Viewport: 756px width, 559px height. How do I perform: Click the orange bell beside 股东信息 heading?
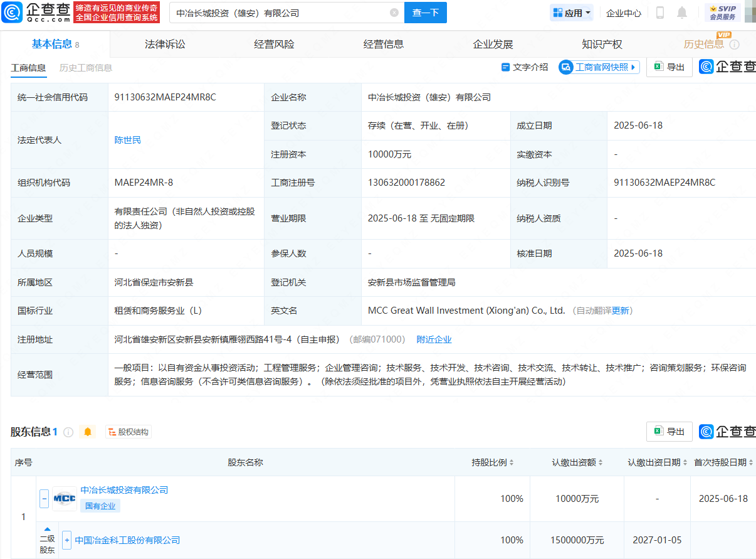pyautogui.click(x=88, y=432)
